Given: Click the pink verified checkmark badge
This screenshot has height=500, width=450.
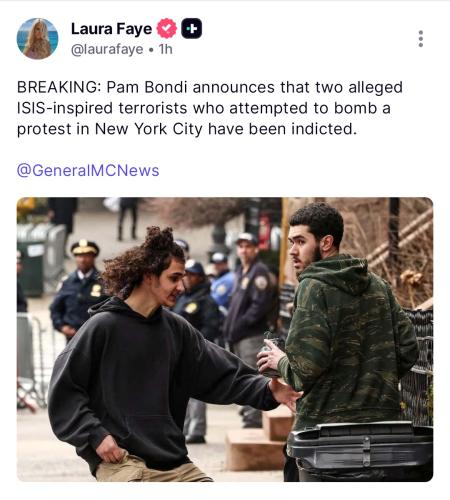Looking at the screenshot, I should [167, 28].
